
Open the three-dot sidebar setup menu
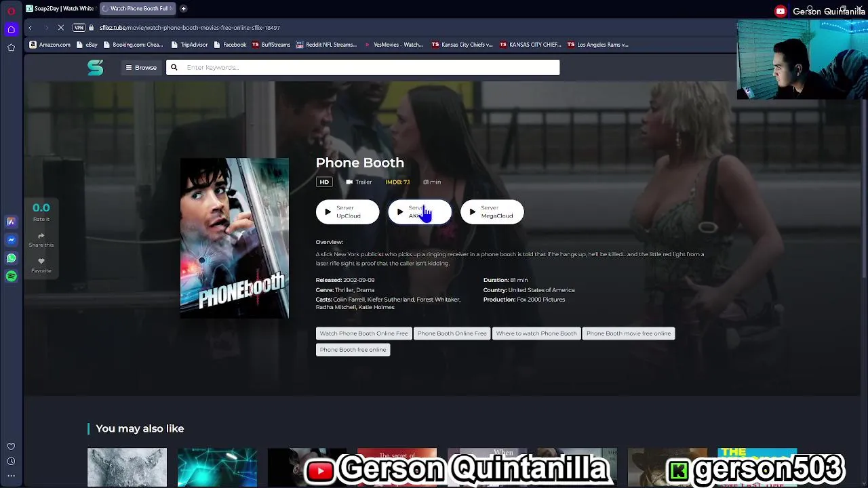click(11, 475)
